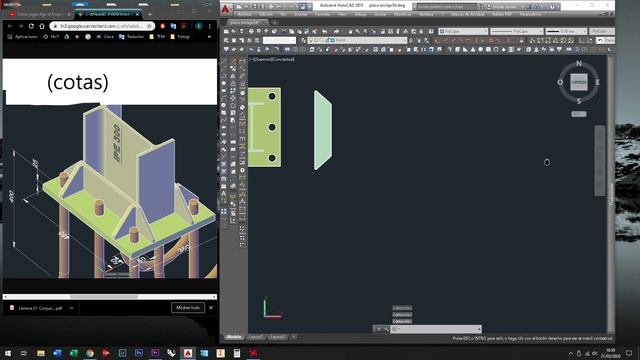Click the Chrome address bar
Viewport: 640px width, 360px height.
coord(102,26)
